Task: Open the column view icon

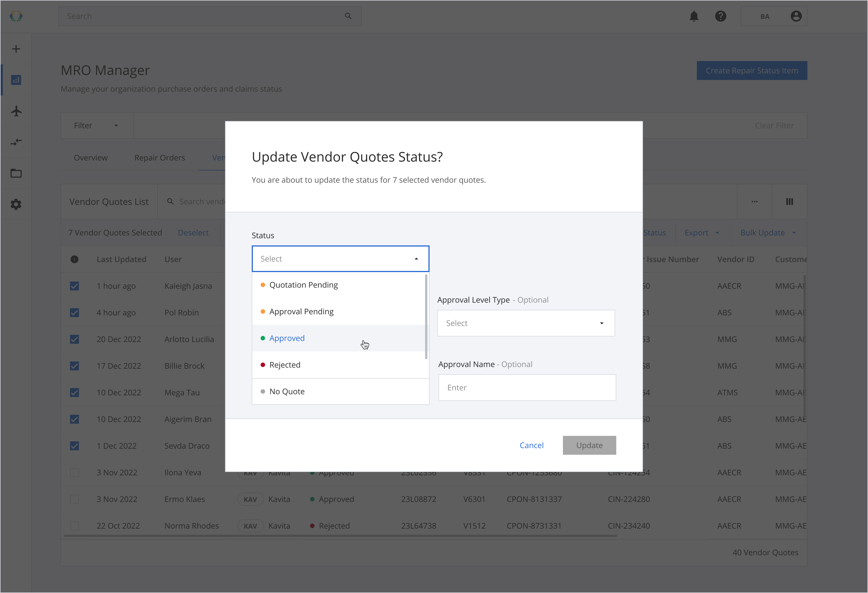Action: coord(789,202)
